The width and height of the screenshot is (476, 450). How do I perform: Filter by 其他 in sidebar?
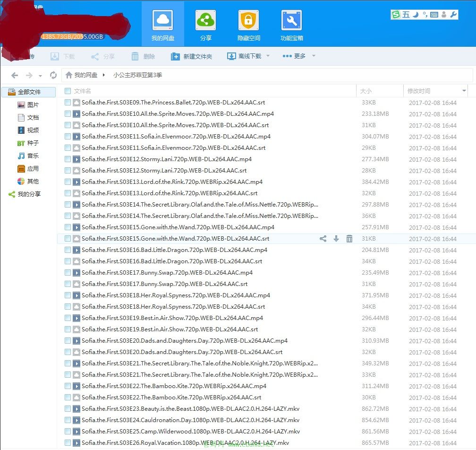[x=28, y=182]
